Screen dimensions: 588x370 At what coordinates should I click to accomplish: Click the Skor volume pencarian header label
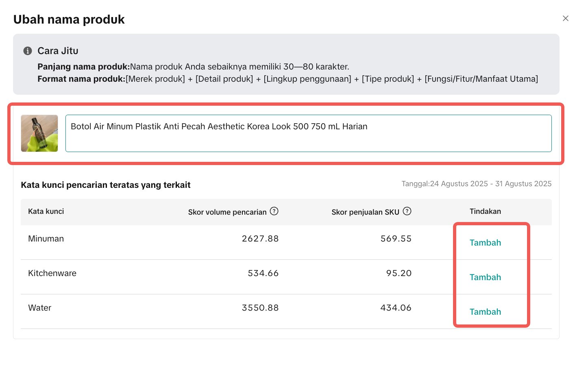click(x=227, y=212)
